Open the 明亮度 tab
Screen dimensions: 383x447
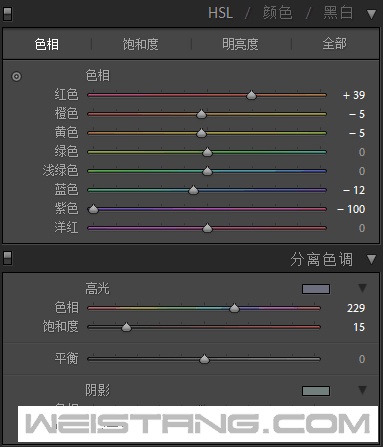tap(240, 44)
